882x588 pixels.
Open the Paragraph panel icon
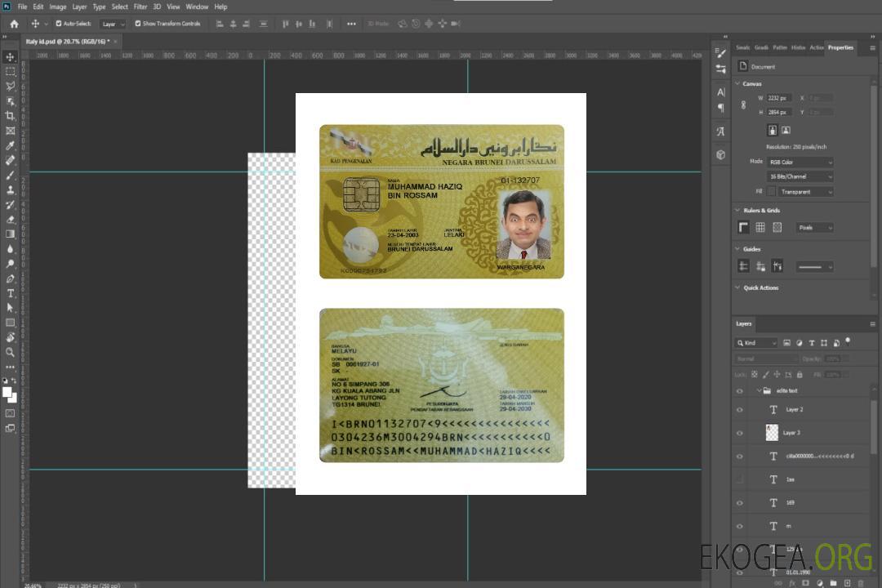721,108
